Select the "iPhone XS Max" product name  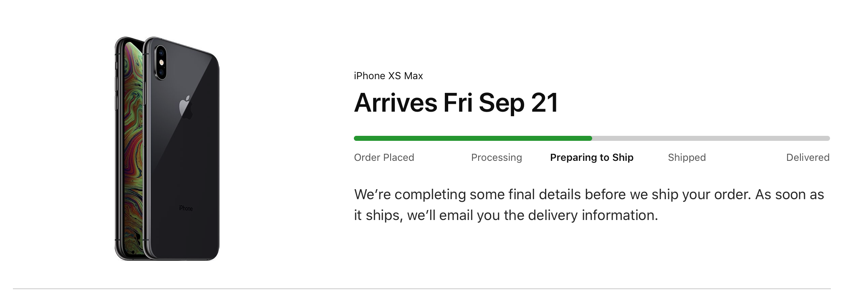pos(388,76)
